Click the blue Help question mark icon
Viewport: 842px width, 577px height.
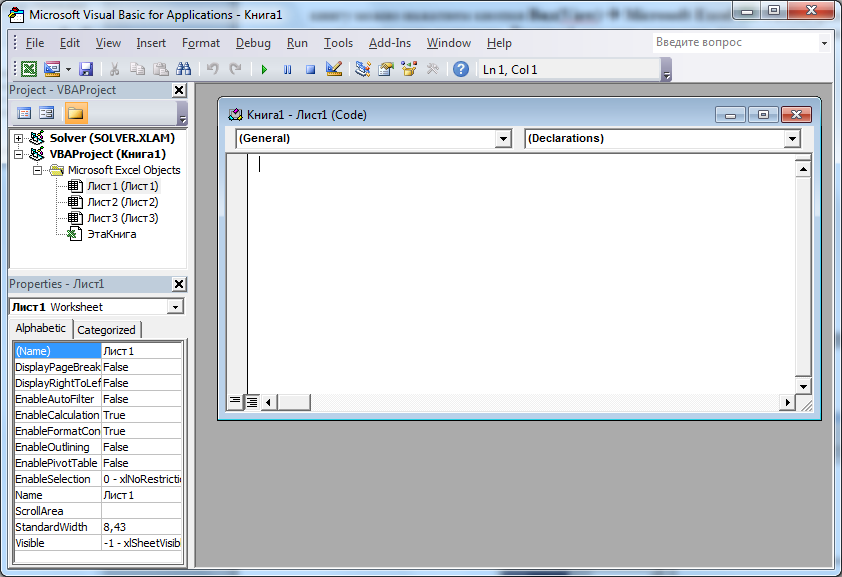[x=461, y=69]
